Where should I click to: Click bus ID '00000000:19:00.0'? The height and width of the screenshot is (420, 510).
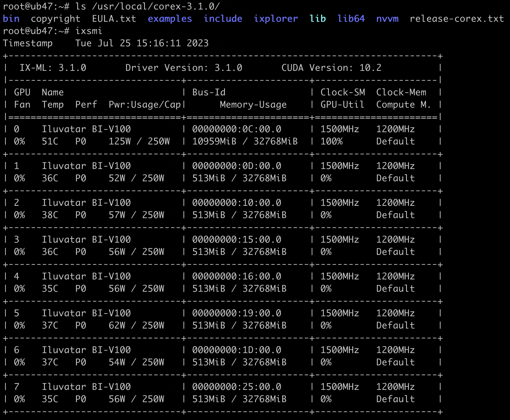pos(237,313)
